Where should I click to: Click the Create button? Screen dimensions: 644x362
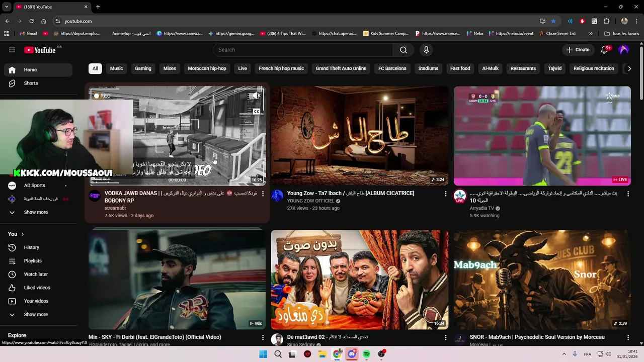[578, 50]
